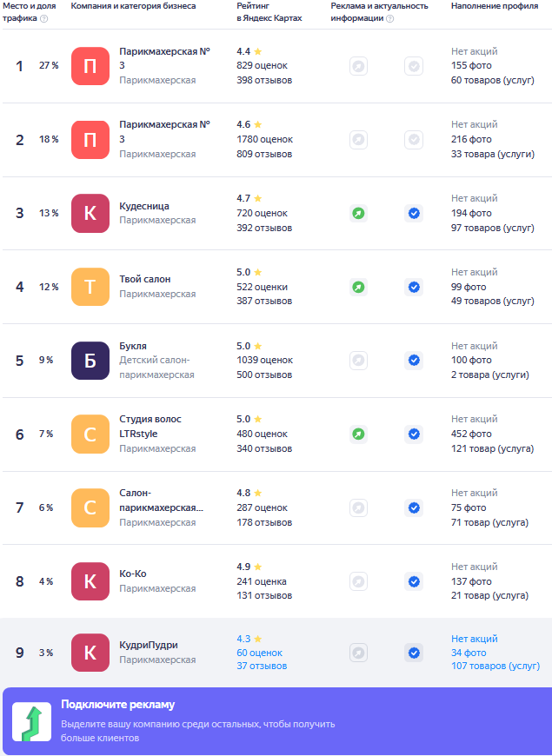Image resolution: width=552 pixels, height=756 pixels.
Task: Click the Б logo thumbnail for Букля
Action: coord(90,361)
